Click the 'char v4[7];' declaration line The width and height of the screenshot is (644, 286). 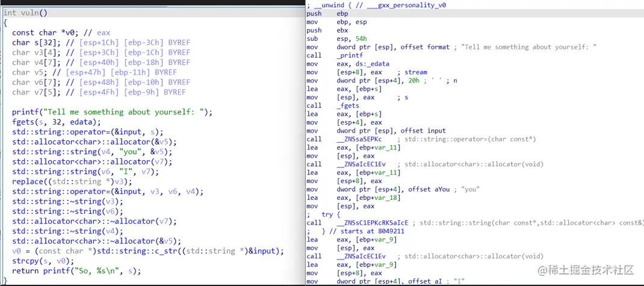click(101, 63)
